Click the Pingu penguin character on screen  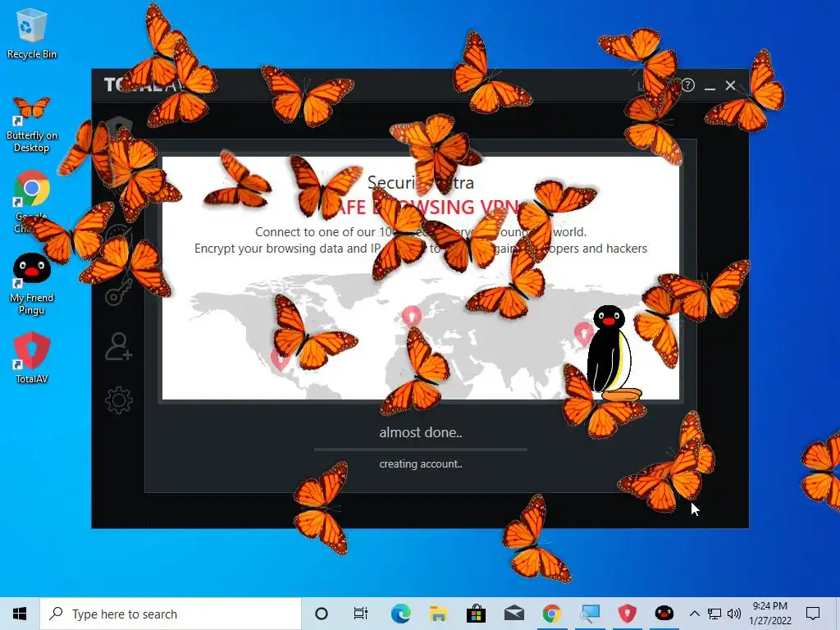point(613,353)
